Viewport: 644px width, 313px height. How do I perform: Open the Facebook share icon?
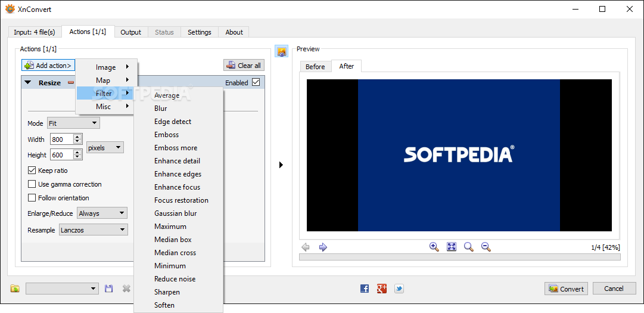(365, 289)
